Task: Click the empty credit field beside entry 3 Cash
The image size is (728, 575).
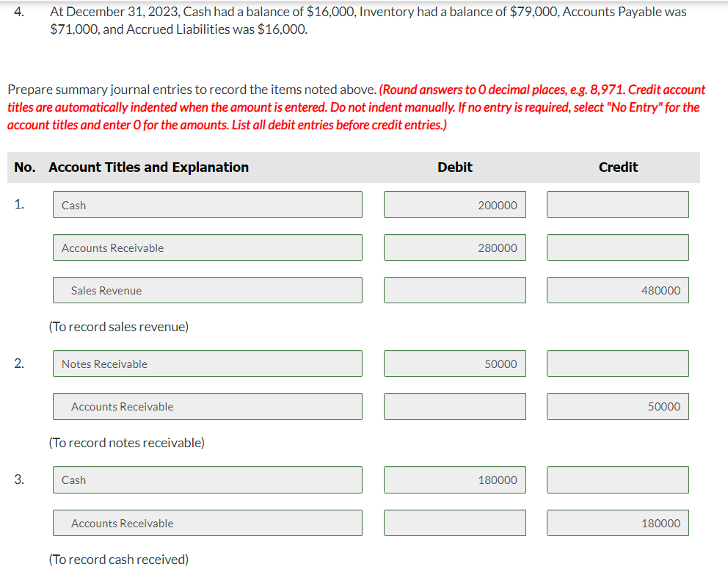Action: (618, 480)
